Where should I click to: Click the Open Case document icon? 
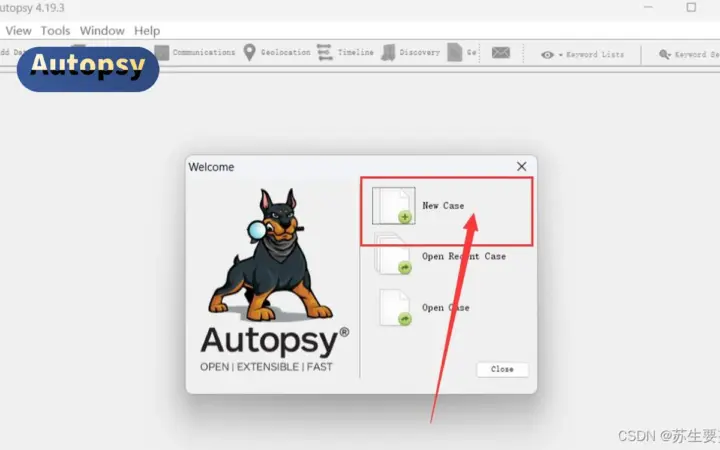(x=395, y=307)
